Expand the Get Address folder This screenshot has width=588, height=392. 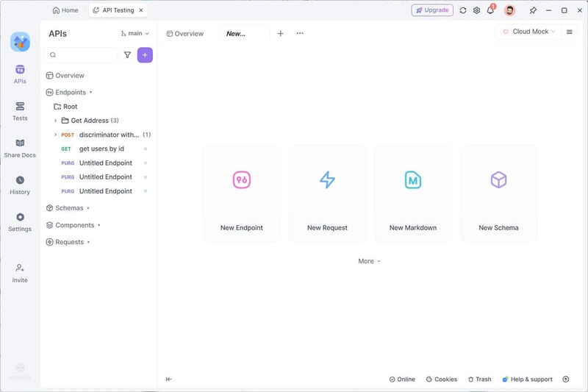click(x=55, y=121)
